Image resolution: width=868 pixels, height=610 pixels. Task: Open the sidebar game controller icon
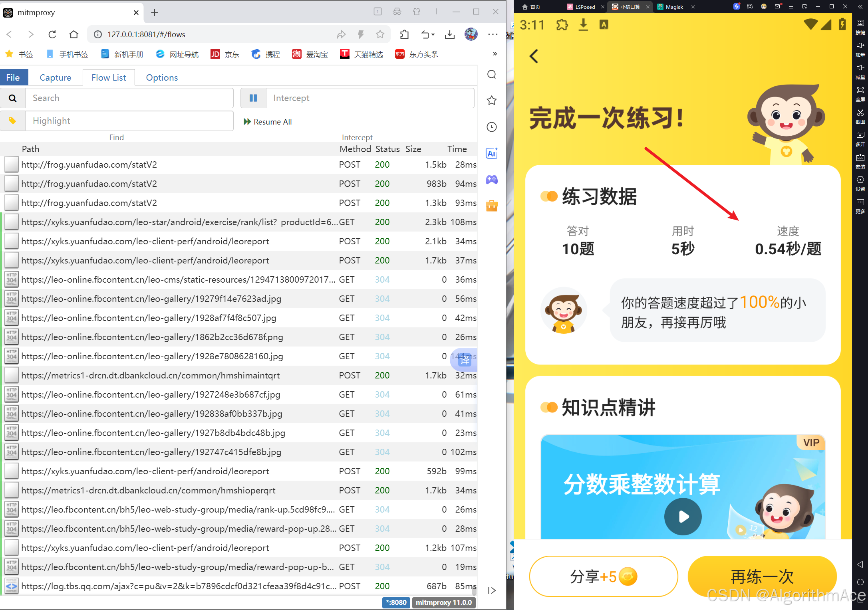click(491, 180)
